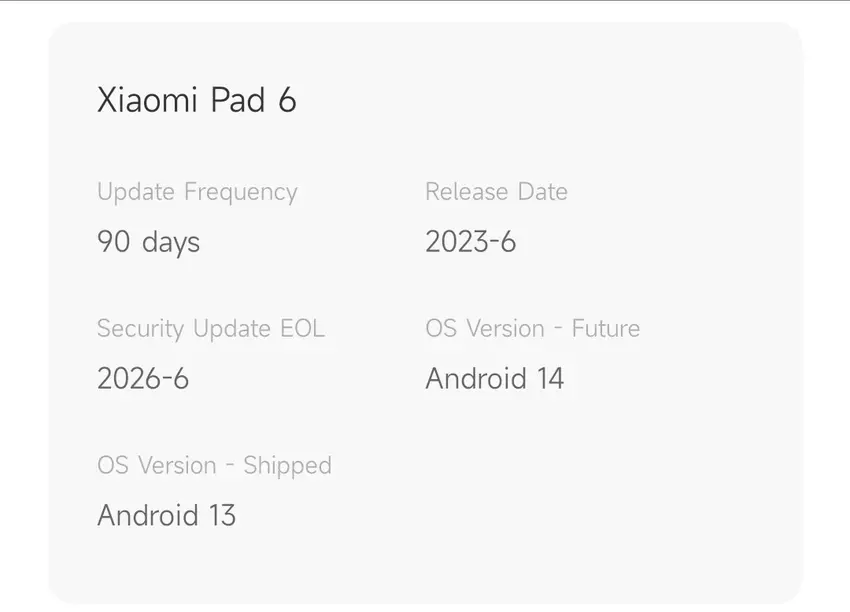Image resolution: width=850 pixels, height=612 pixels.
Task: Click the word "Future" in the OS label
Action: pos(605,329)
